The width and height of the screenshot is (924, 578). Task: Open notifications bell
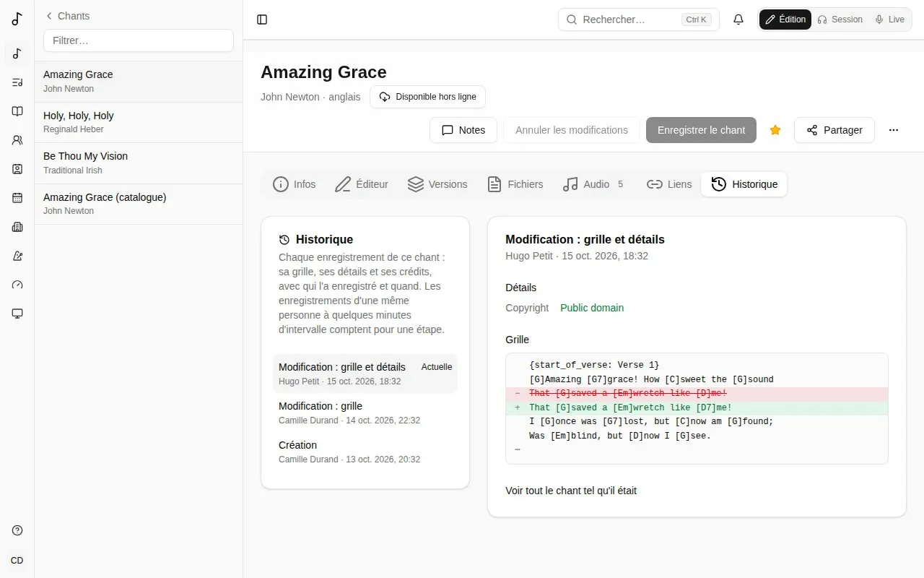738,20
